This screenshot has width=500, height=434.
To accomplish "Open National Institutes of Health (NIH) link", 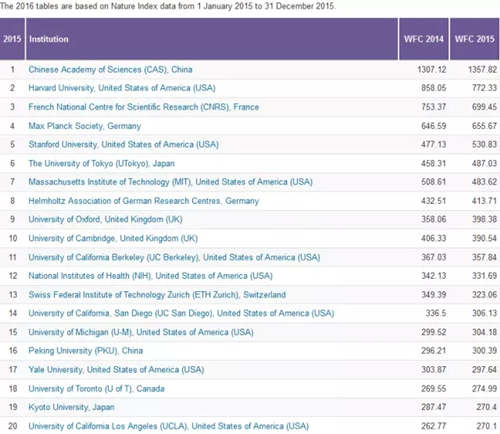I will pos(150,276).
